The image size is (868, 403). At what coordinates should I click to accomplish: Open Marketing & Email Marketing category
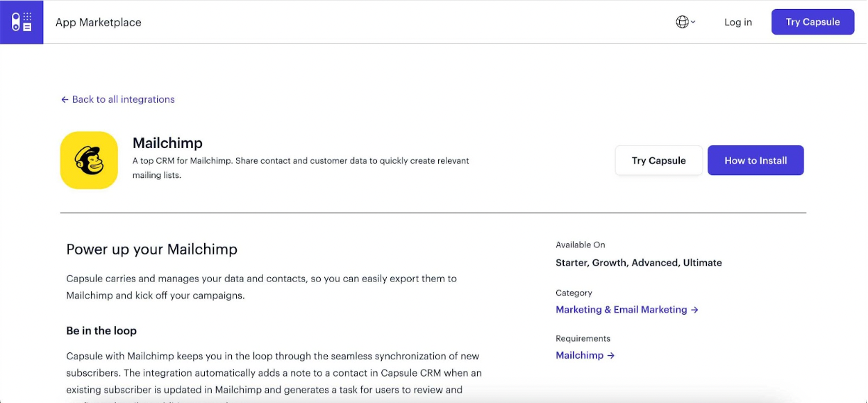click(627, 310)
